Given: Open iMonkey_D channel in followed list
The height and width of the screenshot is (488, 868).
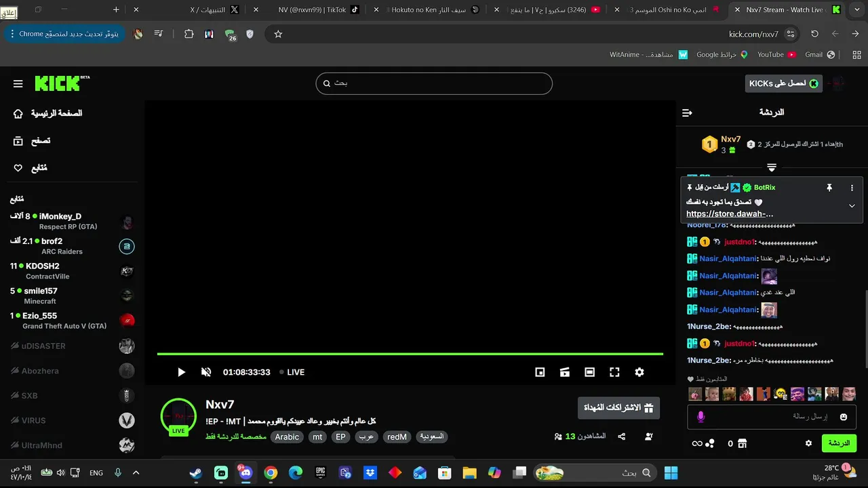Looking at the screenshot, I should [72, 221].
